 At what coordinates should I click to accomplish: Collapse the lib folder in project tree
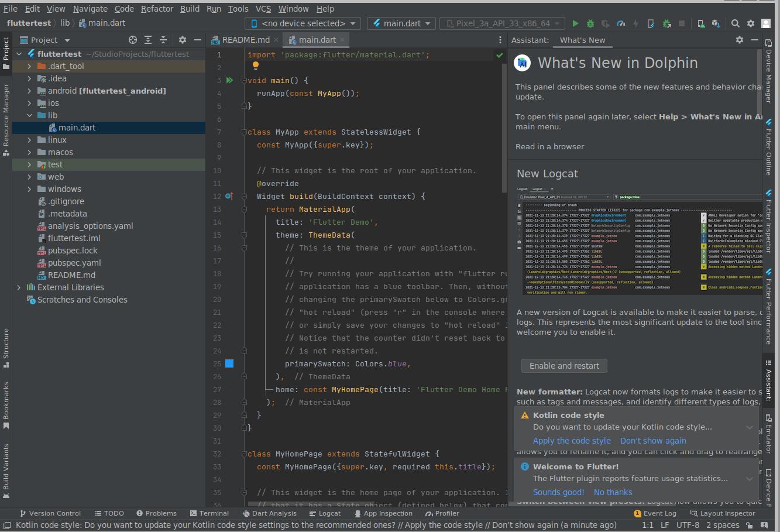(29, 115)
